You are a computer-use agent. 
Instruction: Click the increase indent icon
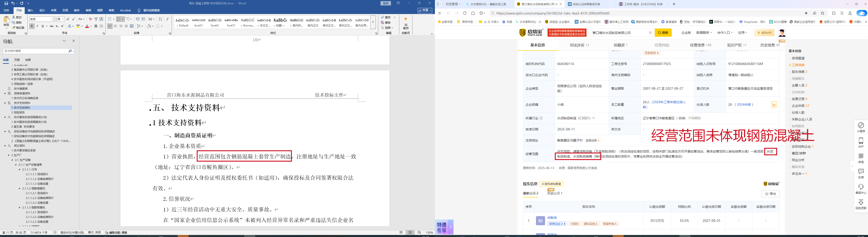point(143,19)
